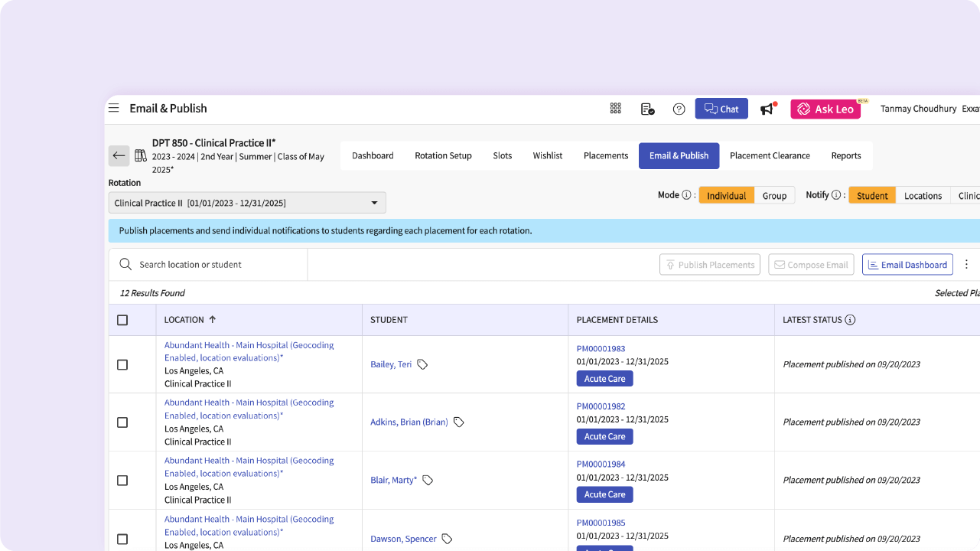Go back using the arrow button
Viewport: 980px width, 551px height.
pos(119,155)
